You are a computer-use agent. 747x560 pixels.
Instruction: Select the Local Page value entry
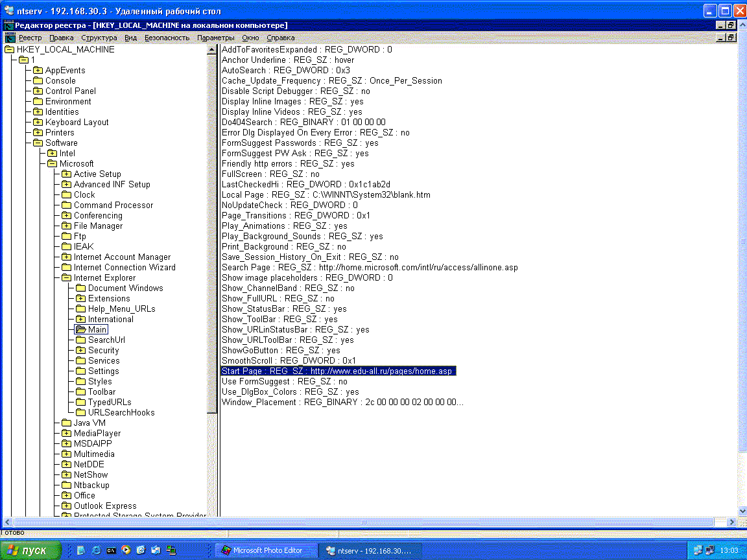click(x=326, y=194)
